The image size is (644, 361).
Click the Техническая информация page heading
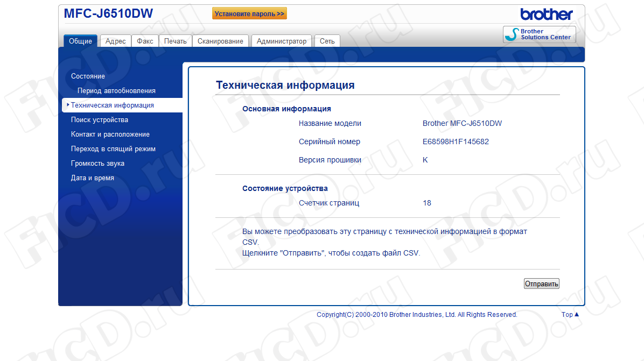[285, 85]
